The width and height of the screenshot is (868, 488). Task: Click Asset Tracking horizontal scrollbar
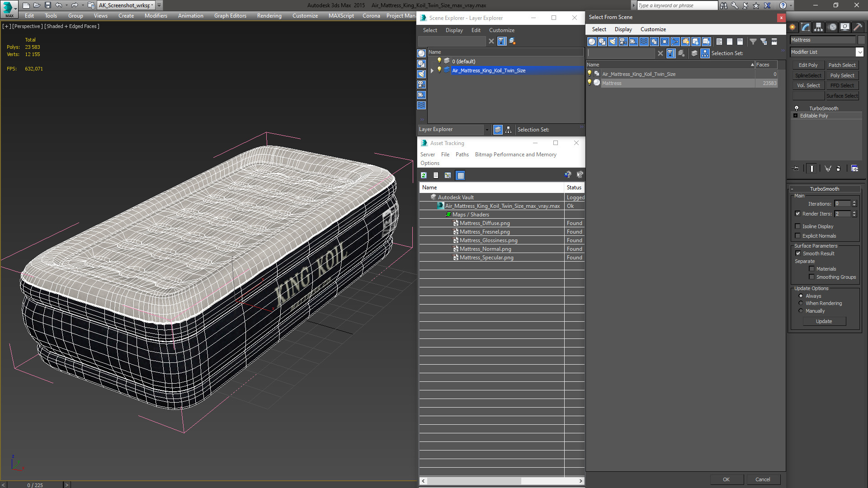[502, 481]
